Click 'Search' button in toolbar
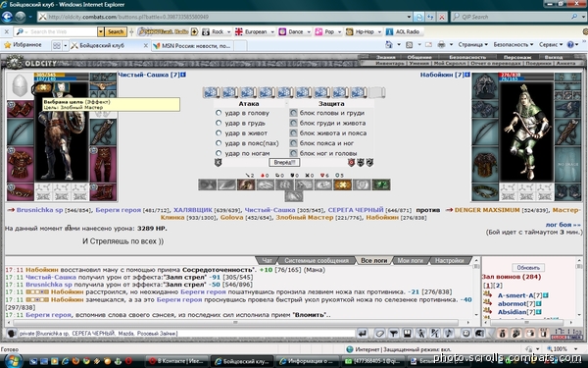Image resolution: width=588 pixels, height=368 pixels. (x=116, y=32)
